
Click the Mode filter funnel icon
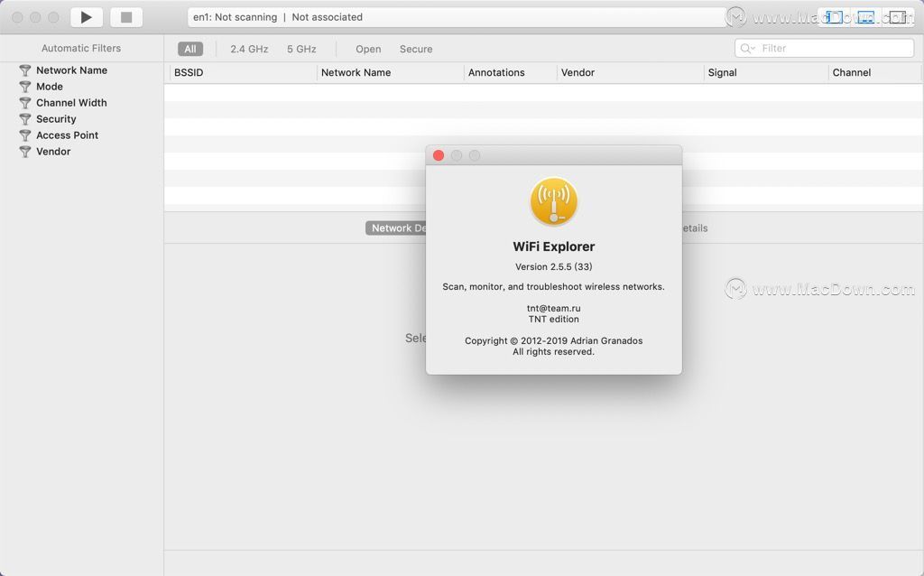pos(24,87)
